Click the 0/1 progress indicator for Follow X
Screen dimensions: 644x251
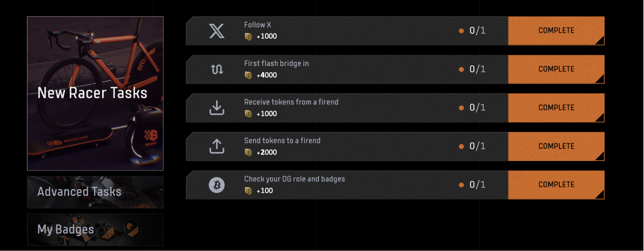(x=477, y=31)
